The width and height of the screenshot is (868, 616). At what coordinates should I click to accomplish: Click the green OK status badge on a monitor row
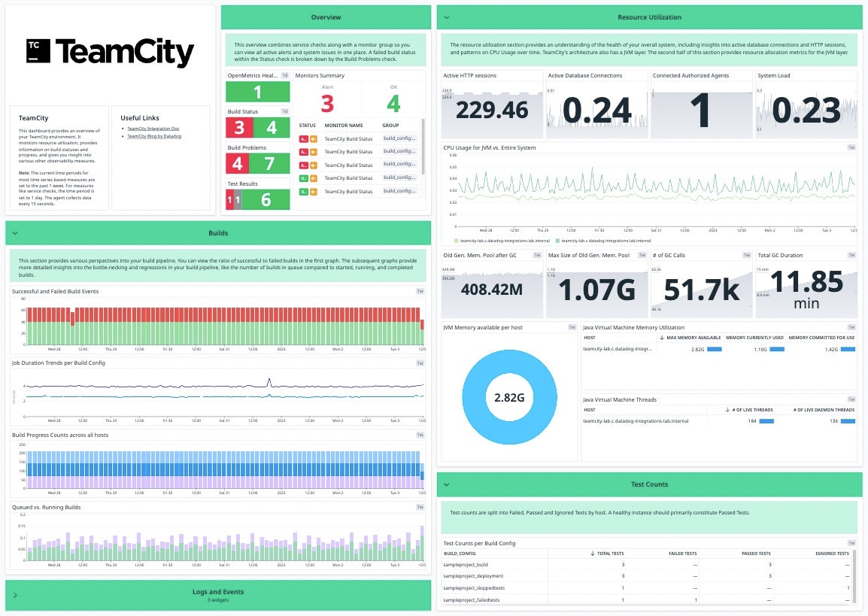pyautogui.click(x=304, y=178)
